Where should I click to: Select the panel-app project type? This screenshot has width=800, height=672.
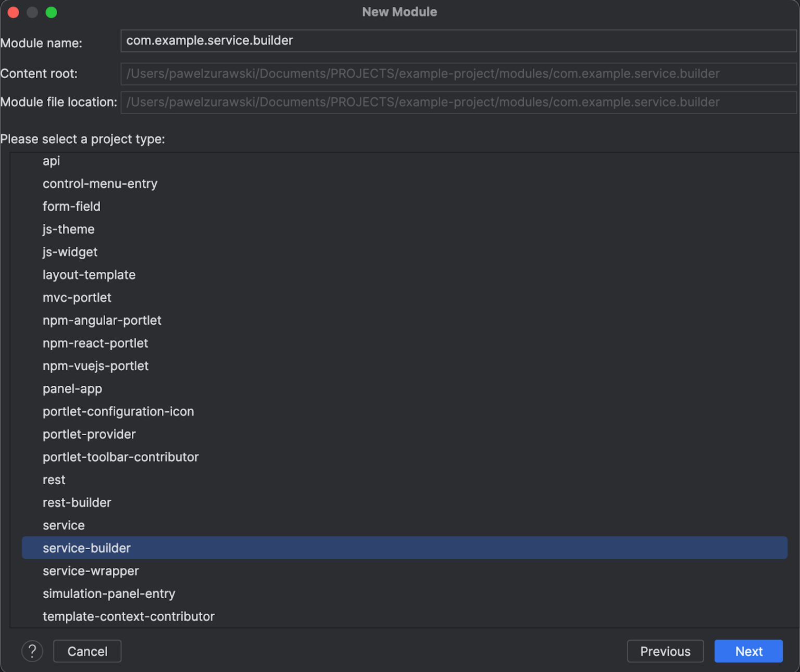pos(72,388)
